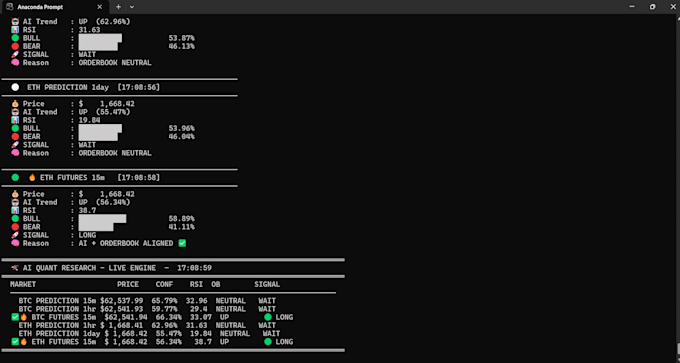Click the green checkmark on ETH FUTURES 15m table row
The width and height of the screenshot is (680, 363).
(15, 342)
